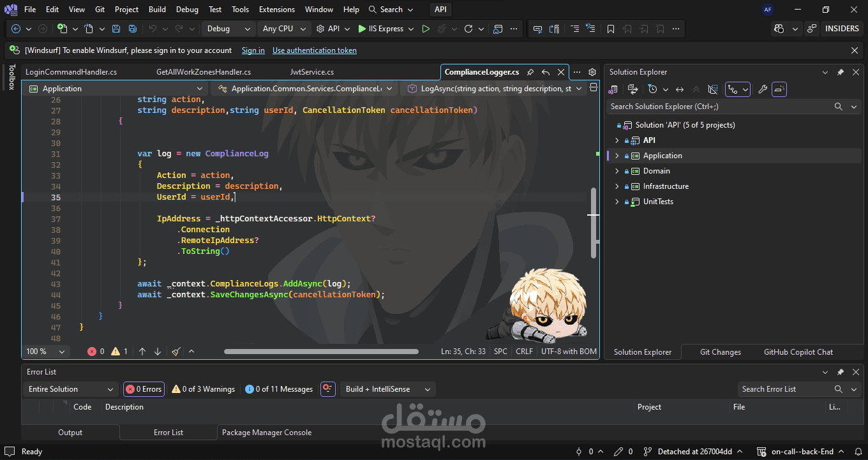Click Collapse All double-chevron icon

click(x=696, y=89)
